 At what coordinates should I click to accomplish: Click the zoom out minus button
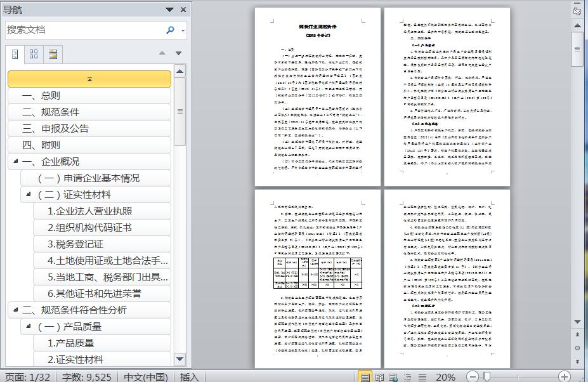pos(472,377)
